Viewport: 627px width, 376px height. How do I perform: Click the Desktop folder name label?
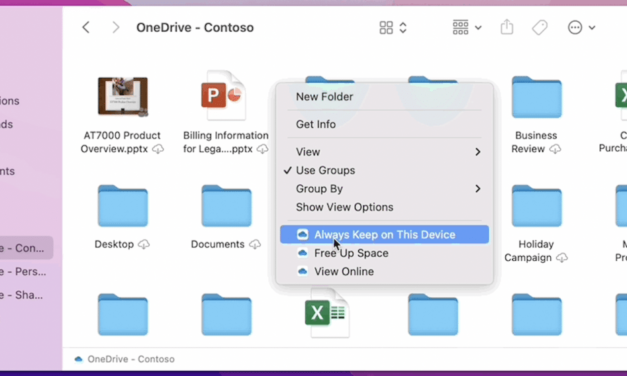click(114, 244)
